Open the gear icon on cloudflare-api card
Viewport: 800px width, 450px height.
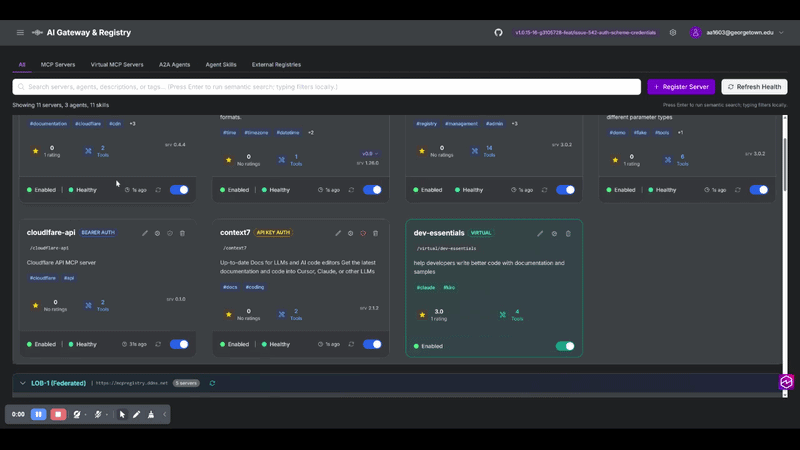coord(158,233)
